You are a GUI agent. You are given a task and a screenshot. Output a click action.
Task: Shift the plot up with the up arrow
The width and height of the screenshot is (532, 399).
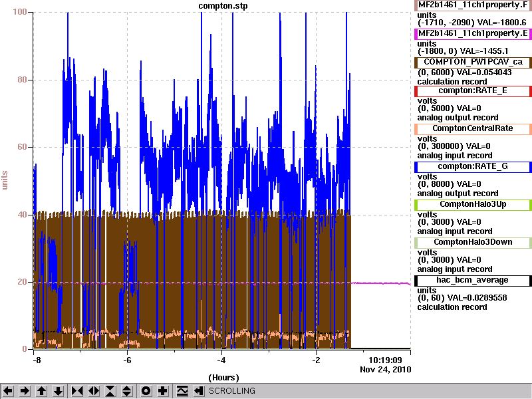pos(41,391)
